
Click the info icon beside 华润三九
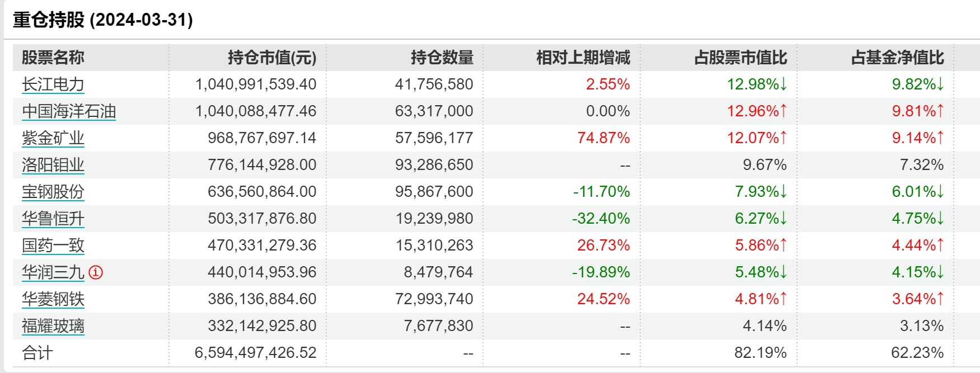pyautogui.click(x=96, y=272)
